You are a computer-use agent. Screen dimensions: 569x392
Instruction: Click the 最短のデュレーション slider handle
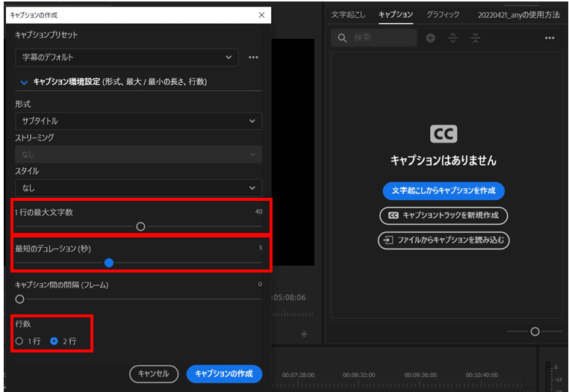[109, 263]
